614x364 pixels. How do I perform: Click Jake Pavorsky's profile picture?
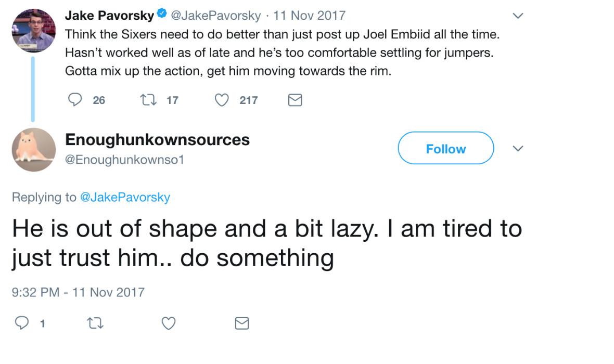pos(33,30)
